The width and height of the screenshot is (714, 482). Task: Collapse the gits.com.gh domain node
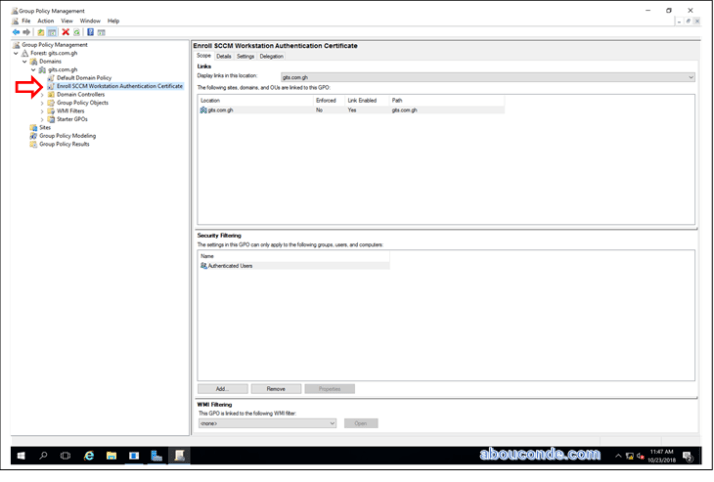tap(33, 70)
